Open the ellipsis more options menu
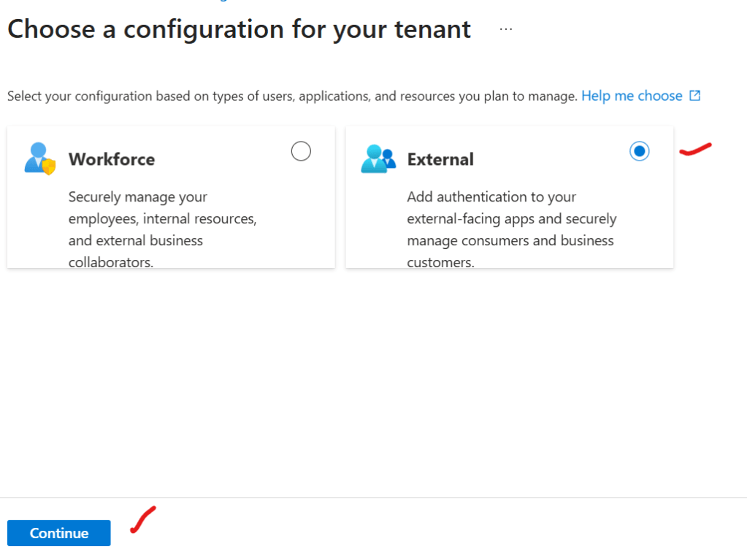The width and height of the screenshot is (747, 560). pos(506,29)
